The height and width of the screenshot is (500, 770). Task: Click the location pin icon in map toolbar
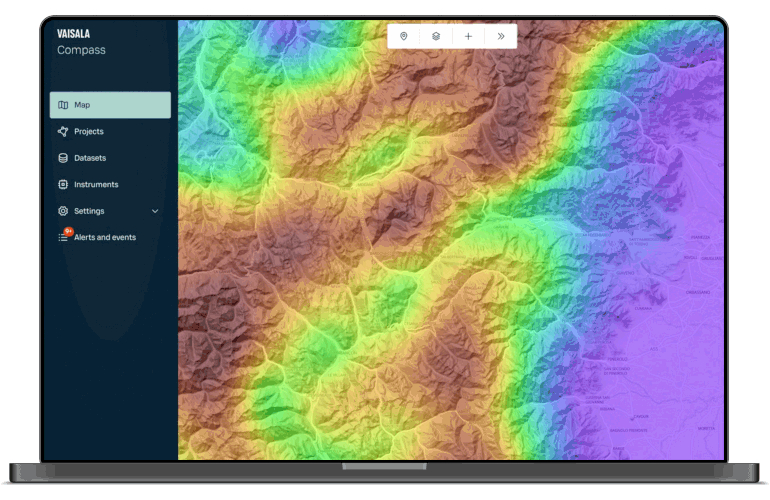click(404, 36)
